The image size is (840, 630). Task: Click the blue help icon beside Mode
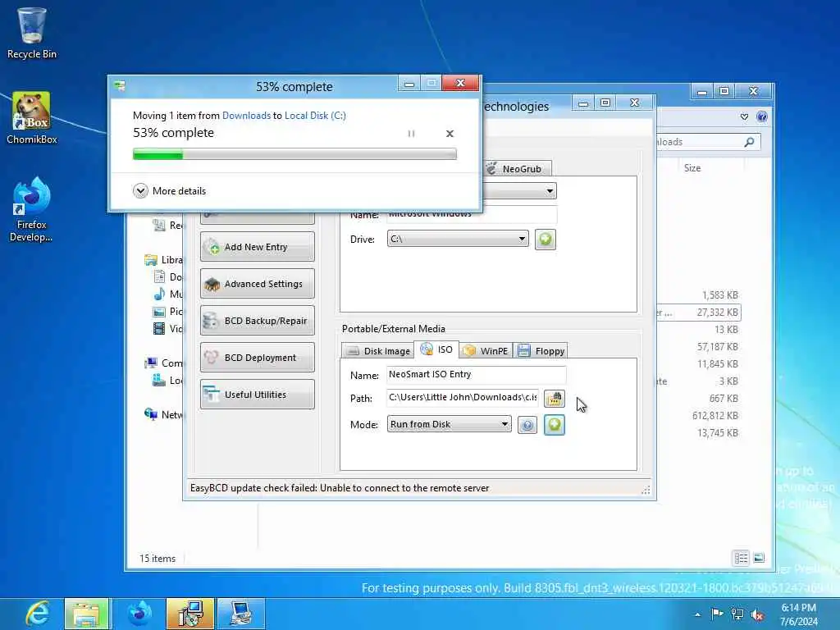point(527,426)
